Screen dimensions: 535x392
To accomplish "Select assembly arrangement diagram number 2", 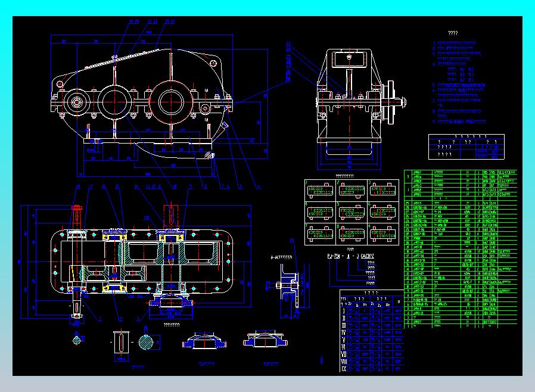I will point(352,191).
